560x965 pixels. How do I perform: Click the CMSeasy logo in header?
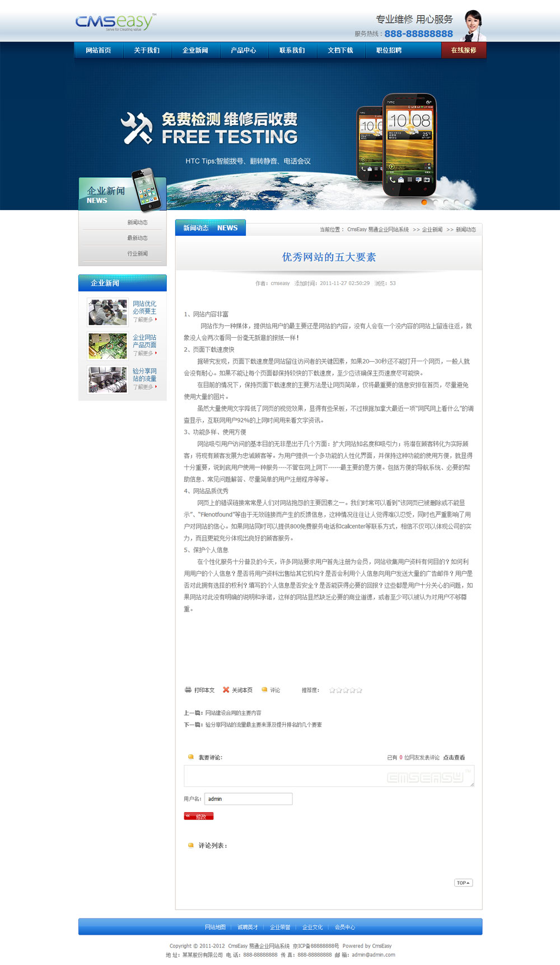point(115,22)
